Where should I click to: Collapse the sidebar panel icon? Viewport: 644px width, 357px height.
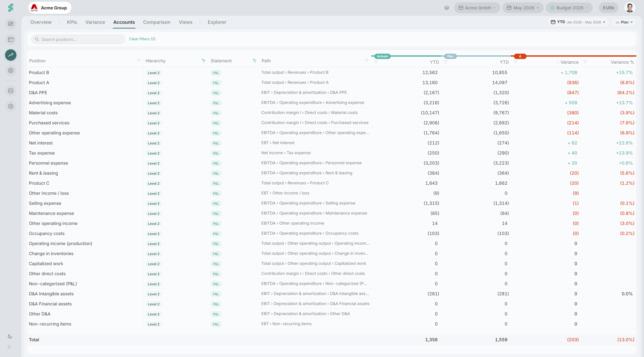[x=10, y=347]
